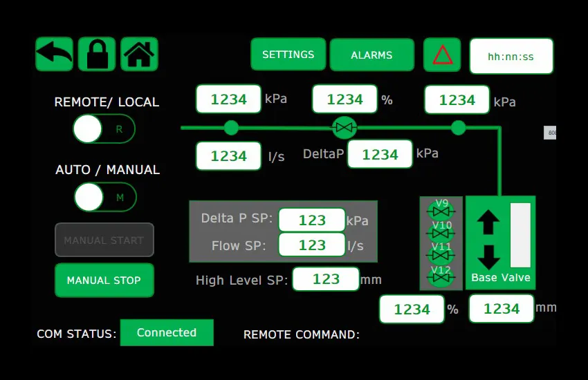This screenshot has width=588, height=380.
Task: Select the V12 valve icon
Action: [x=441, y=277]
